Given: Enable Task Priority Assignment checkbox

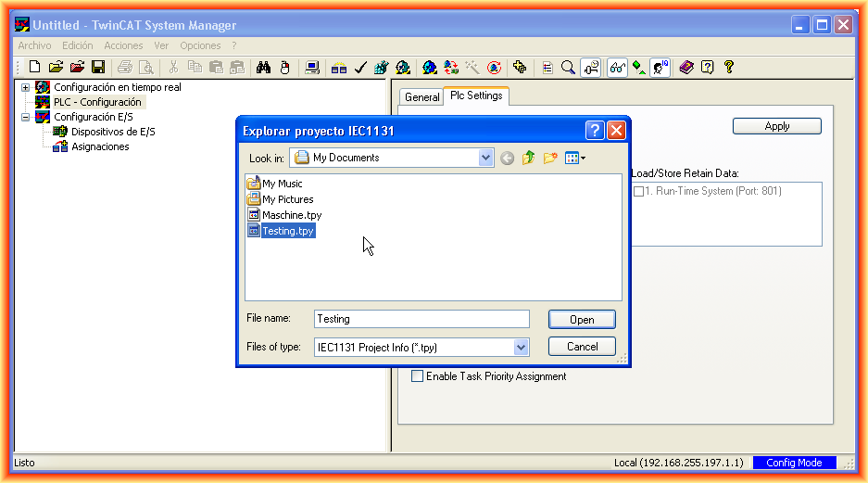Looking at the screenshot, I should click(417, 376).
